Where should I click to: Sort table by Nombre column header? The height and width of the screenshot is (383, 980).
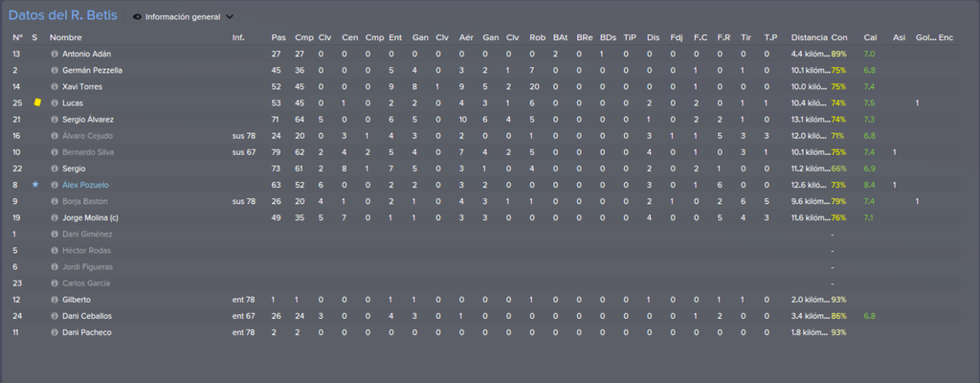[66, 37]
